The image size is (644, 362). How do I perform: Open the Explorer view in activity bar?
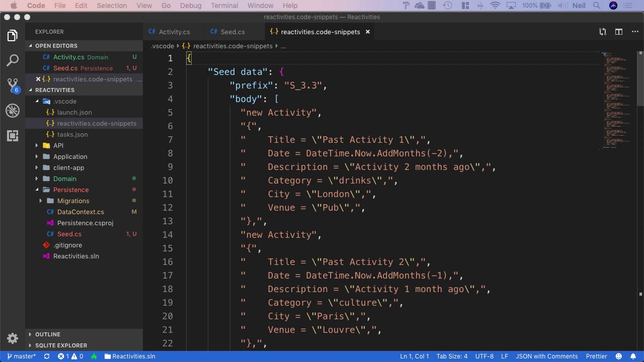[x=13, y=36]
